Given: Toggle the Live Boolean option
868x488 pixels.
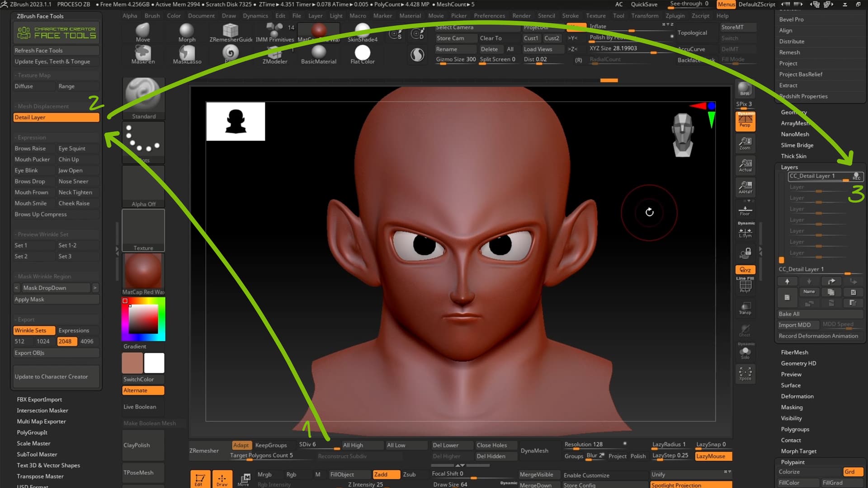Looking at the screenshot, I should 140,406.
